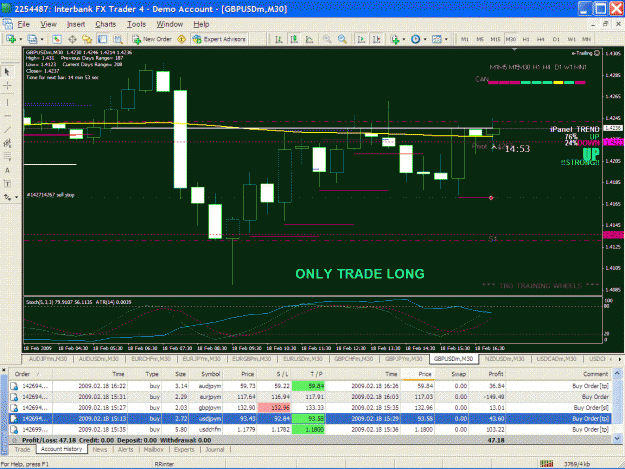The width and height of the screenshot is (625, 469).
Task: Expand the New Chart dropdown arrow
Action: pos(21,39)
